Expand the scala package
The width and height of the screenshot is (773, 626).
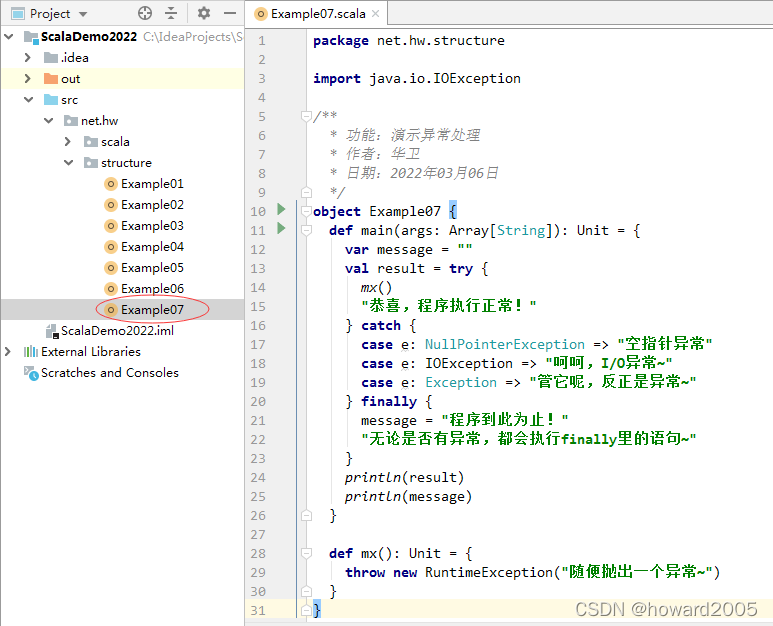pyautogui.click(x=68, y=141)
